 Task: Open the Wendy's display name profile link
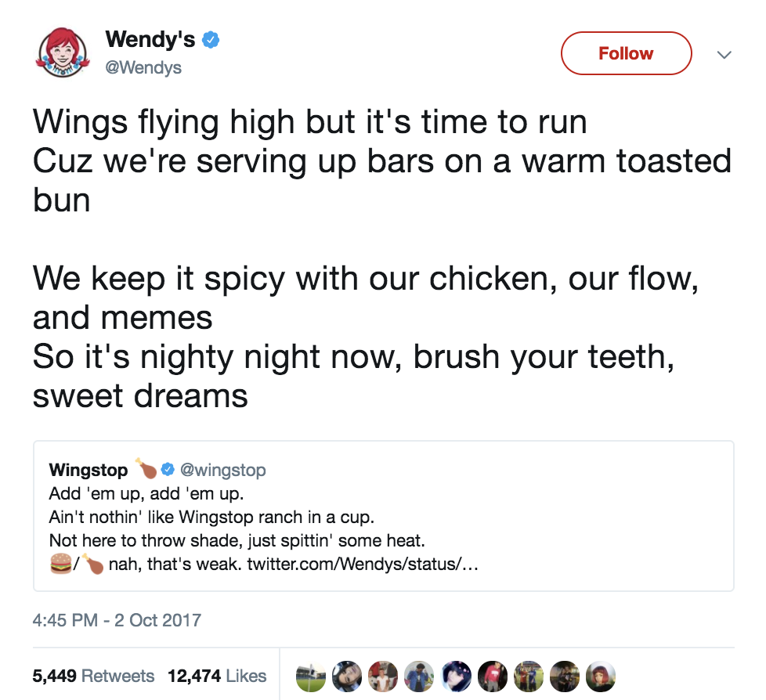click(x=150, y=40)
